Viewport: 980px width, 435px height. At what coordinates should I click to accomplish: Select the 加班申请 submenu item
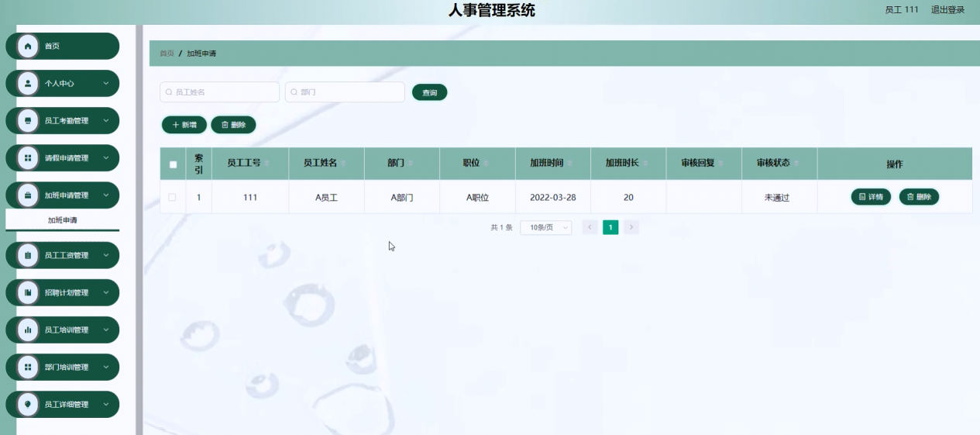[63, 220]
